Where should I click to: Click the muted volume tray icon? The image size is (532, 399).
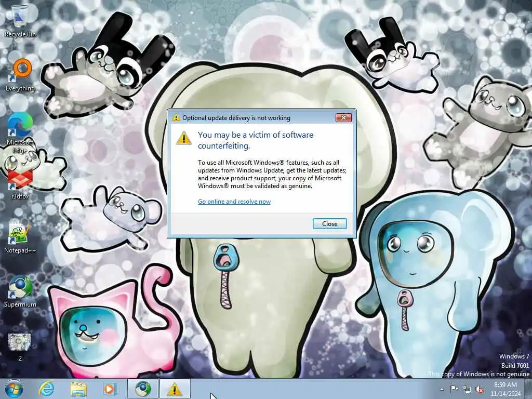point(480,390)
